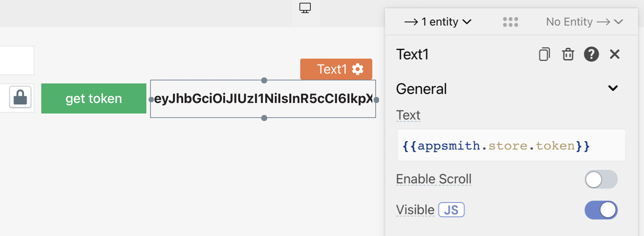The width and height of the screenshot is (644, 236).
Task: Click the gear icon on Text1 label
Action: 358,69
